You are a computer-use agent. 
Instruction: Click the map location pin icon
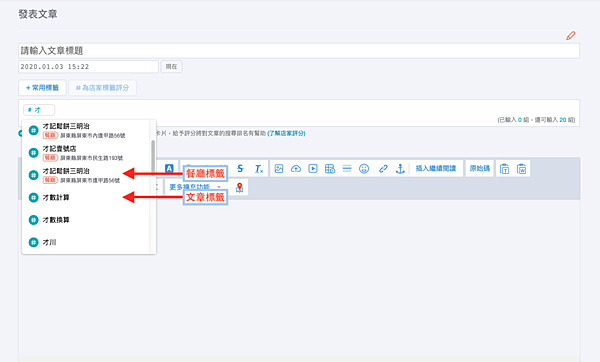(240, 188)
